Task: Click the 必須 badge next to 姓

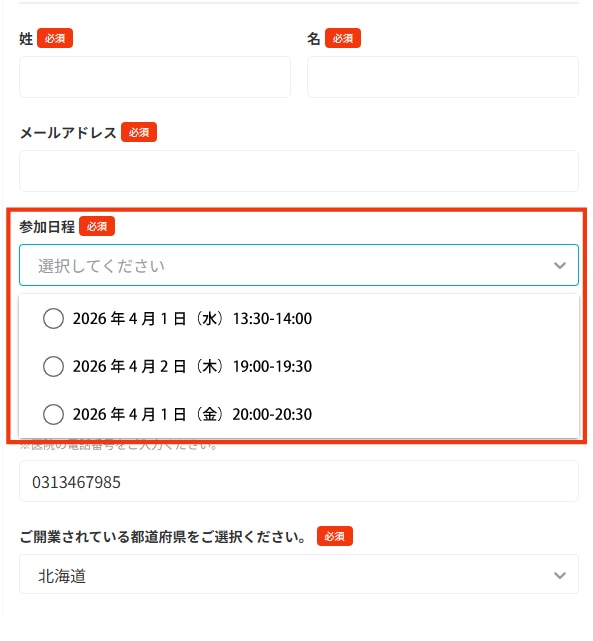Action: click(55, 38)
